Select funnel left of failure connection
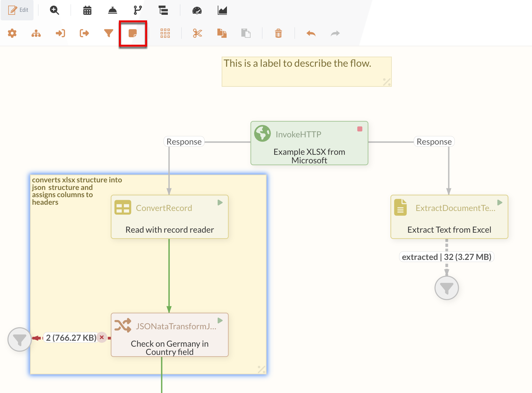 pos(20,339)
